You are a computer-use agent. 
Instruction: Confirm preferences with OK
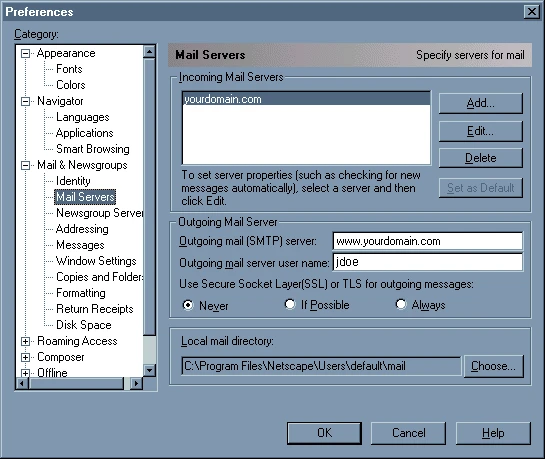pos(324,433)
